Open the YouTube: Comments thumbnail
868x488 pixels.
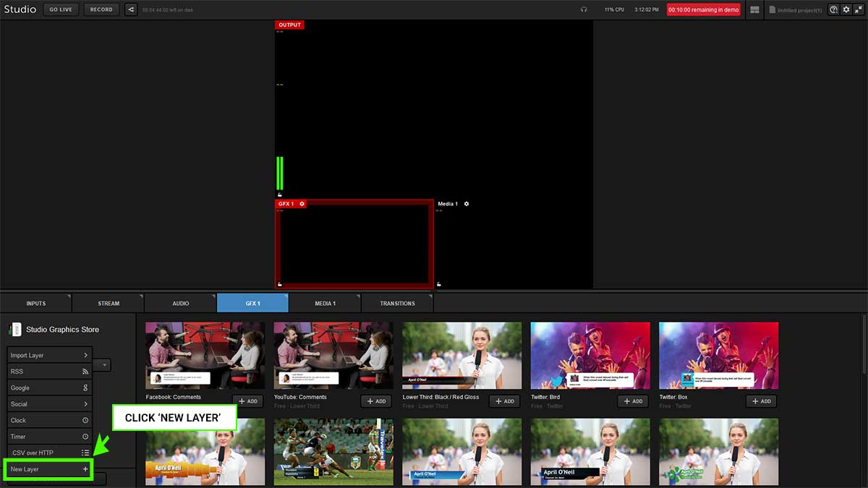point(333,356)
